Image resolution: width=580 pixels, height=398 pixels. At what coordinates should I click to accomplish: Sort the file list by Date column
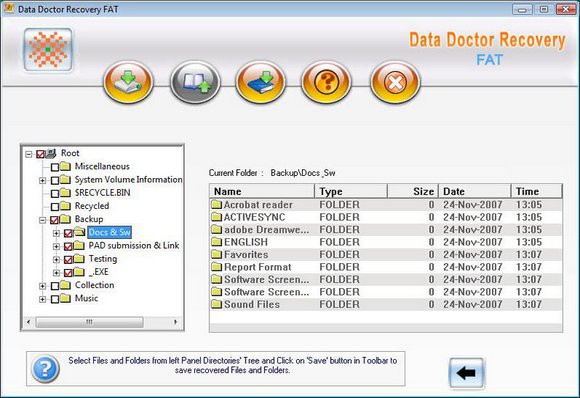[475, 191]
